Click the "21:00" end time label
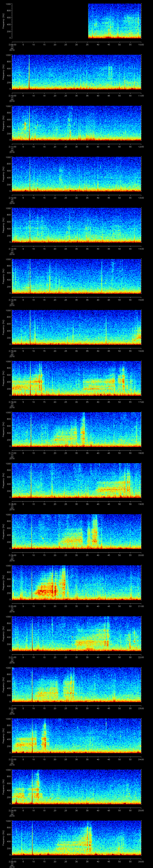This screenshot has width=153, height=868. click(141, 606)
